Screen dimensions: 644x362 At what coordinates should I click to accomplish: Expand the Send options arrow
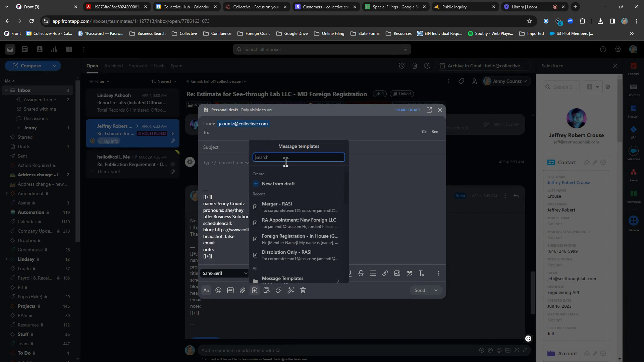click(x=436, y=291)
